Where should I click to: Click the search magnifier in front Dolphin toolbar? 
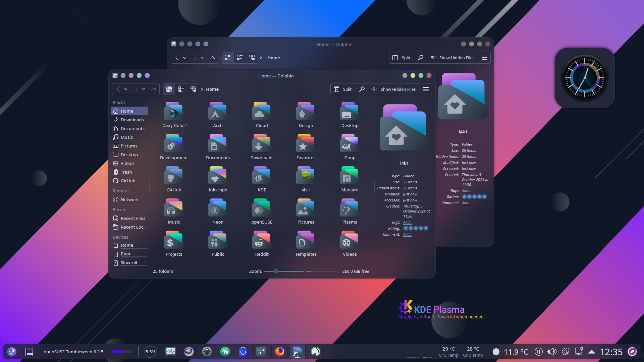pos(362,89)
